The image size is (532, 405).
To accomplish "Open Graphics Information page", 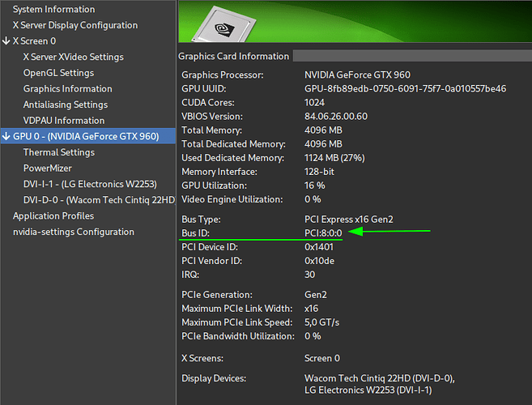I will click(x=67, y=89).
